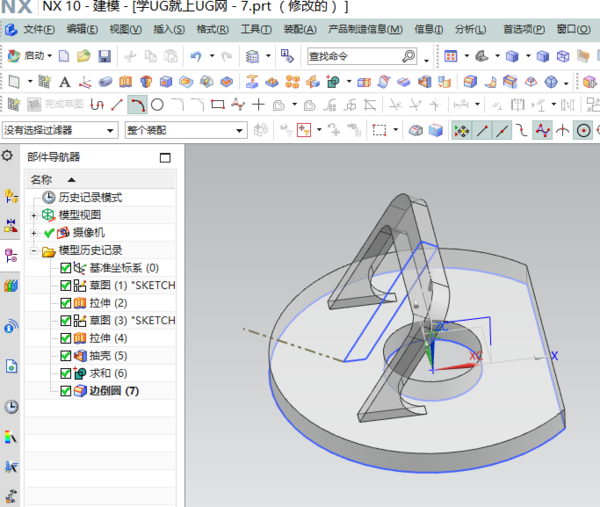Image resolution: width=600 pixels, height=507 pixels.
Task: Uncheck the 草图 (3) checkbox
Action: tap(66, 321)
